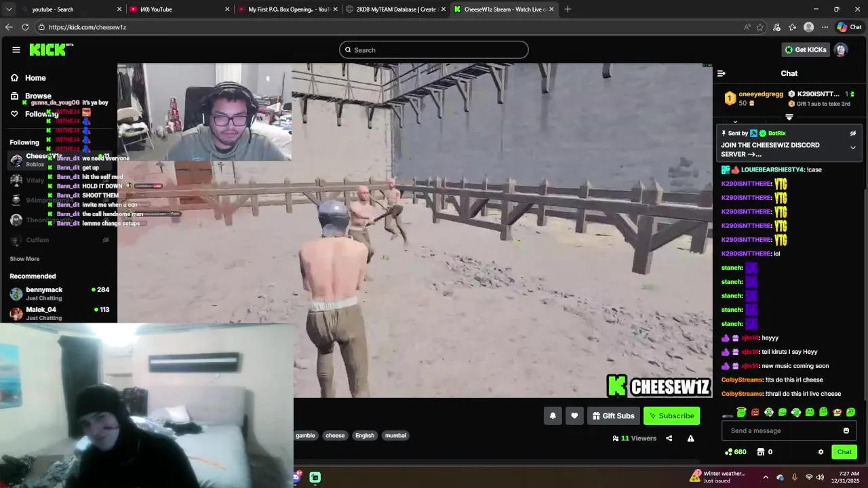
Task: Toggle stream notifications bell
Action: (x=553, y=416)
